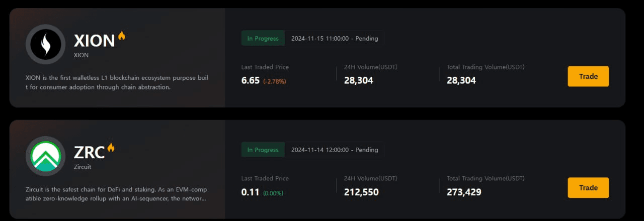Select the In Progress badge on ZRC card
Image resolution: width=644 pixels, height=221 pixels.
(x=263, y=150)
